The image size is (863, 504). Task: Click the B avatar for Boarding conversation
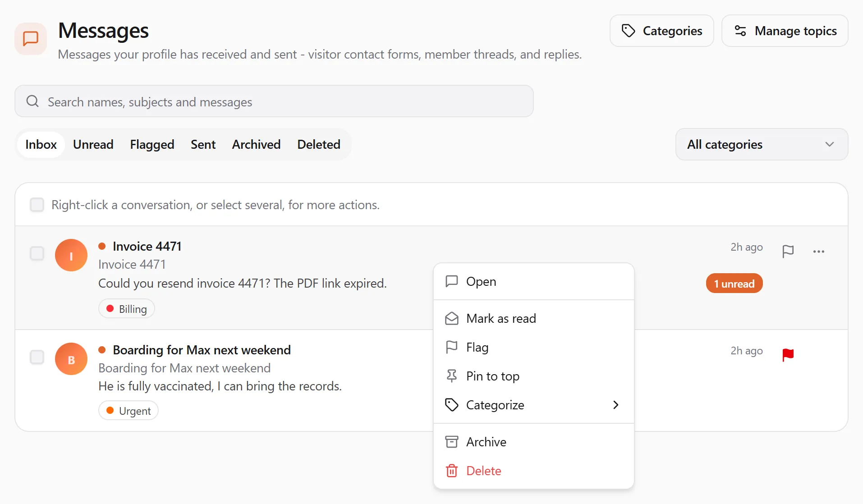71,359
